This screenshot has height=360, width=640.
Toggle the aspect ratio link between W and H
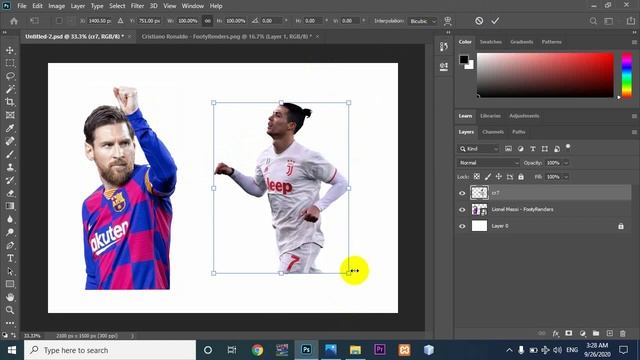(x=207, y=21)
